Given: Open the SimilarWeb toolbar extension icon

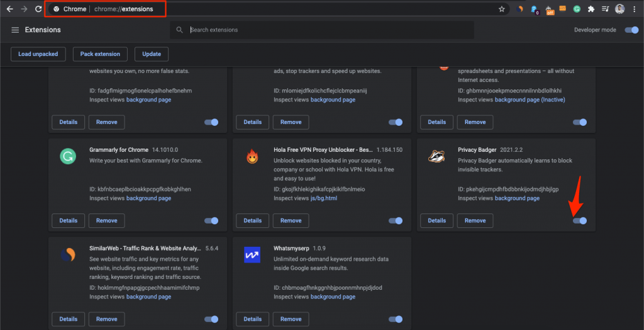Looking at the screenshot, I should [519, 9].
